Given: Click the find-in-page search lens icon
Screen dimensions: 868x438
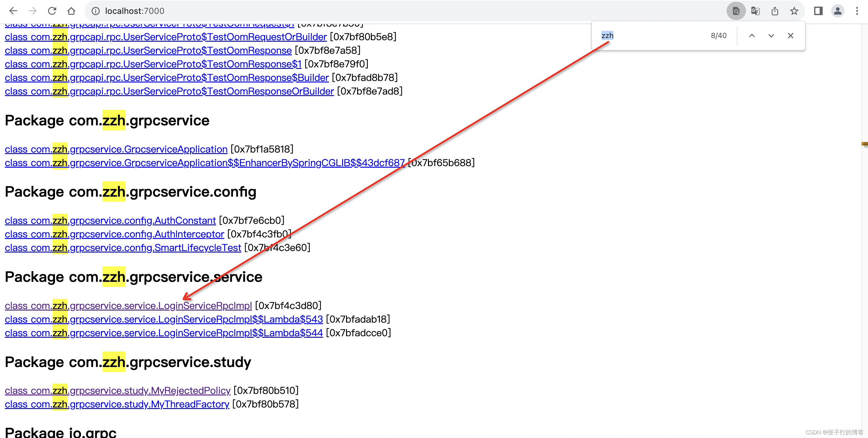Looking at the screenshot, I should 736,11.
